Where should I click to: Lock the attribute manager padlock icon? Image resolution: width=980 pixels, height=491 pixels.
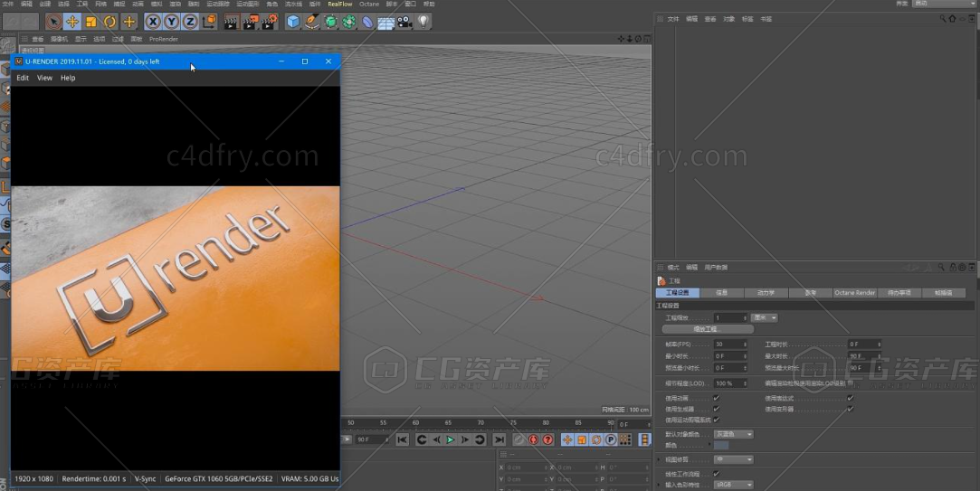pyautogui.click(x=953, y=268)
